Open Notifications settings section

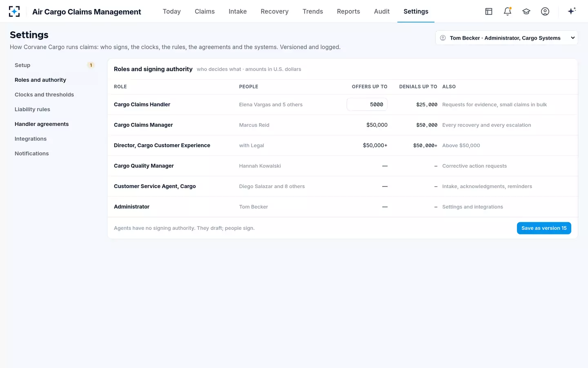point(54,153)
